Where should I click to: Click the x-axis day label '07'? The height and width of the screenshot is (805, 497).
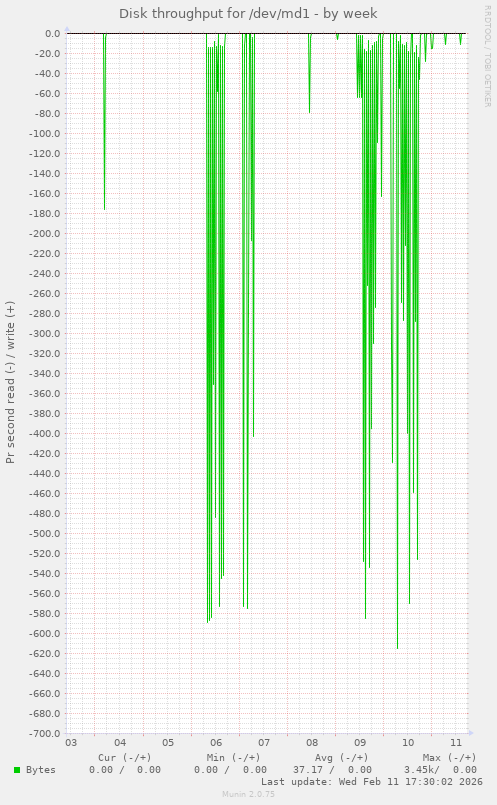(x=264, y=743)
